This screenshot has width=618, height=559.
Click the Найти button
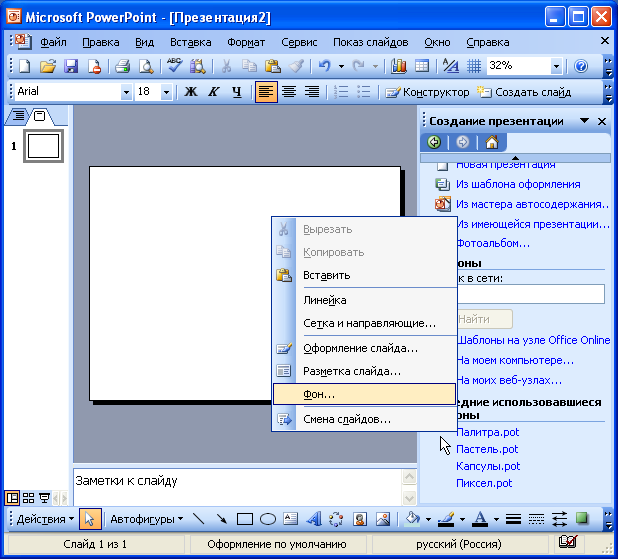pyautogui.click(x=485, y=319)
